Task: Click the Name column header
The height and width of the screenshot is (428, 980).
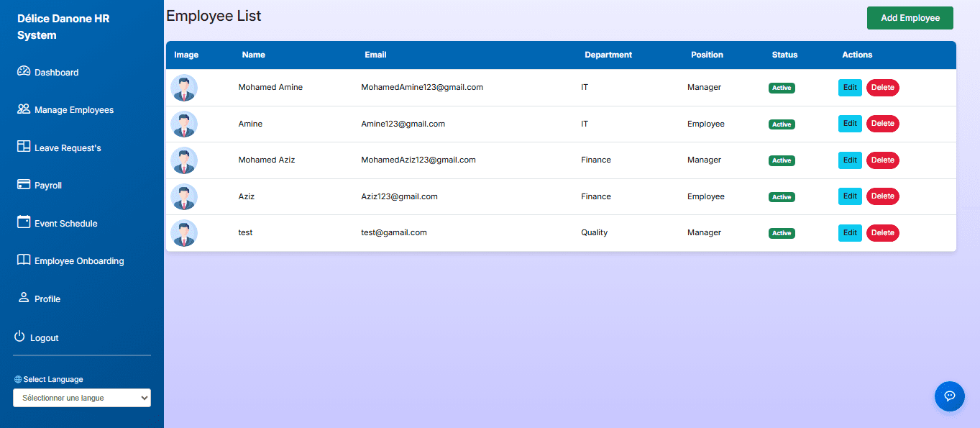Action: [254, 55]
